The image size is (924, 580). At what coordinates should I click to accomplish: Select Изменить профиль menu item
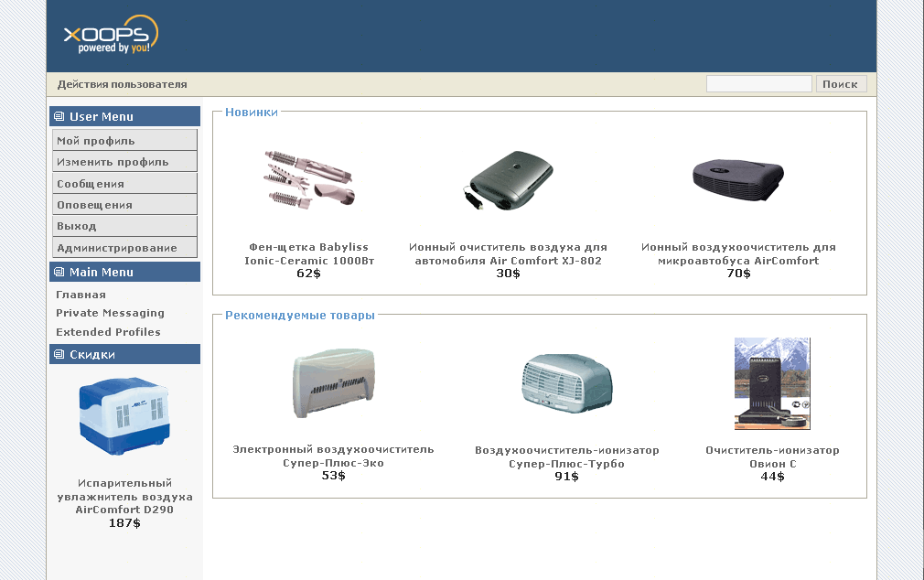(x=124, y=162)
